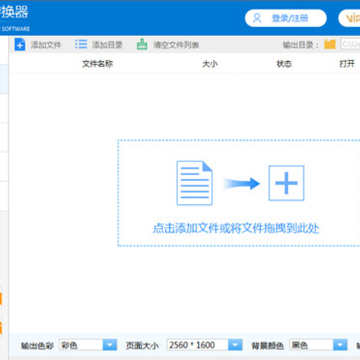Click the 文件名称 column header
Viewport: 360px width, 360px height.
98,64
